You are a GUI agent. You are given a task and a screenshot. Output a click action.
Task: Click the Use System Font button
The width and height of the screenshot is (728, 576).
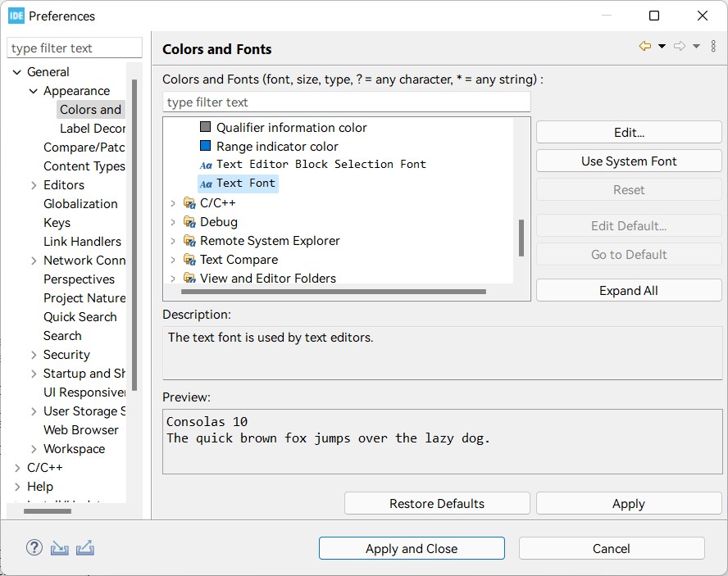(629, 161)
